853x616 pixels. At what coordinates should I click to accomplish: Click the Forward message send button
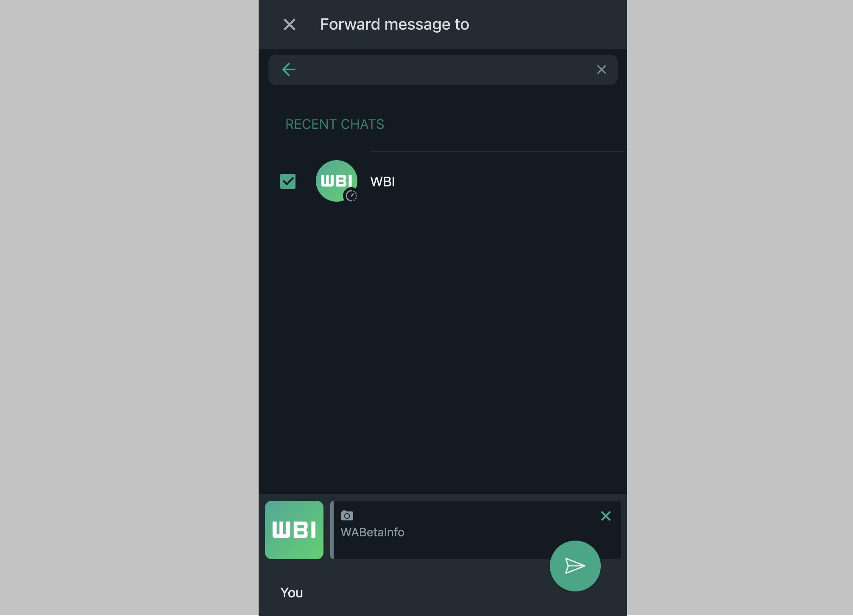[x=575, y=566]
